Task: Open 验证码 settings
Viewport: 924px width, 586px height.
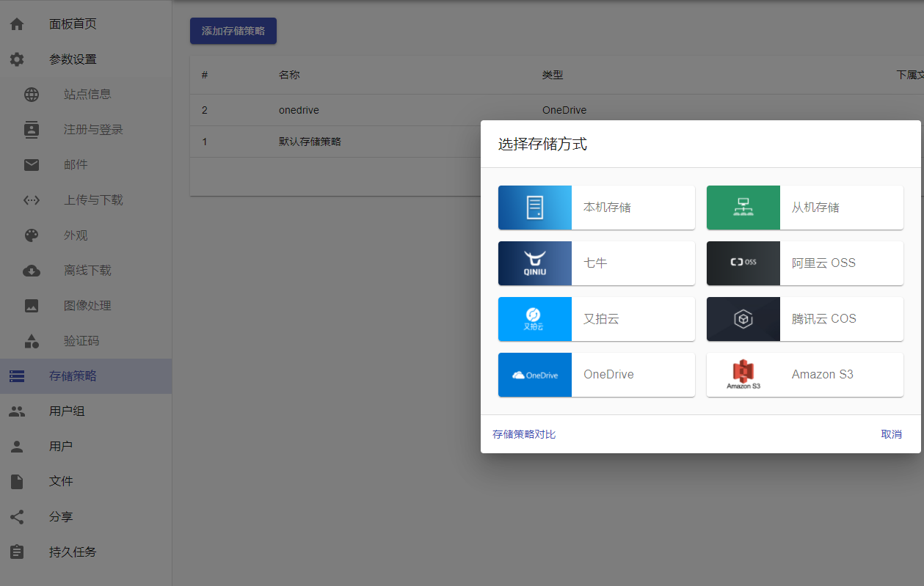Action: tap(86, 341)
